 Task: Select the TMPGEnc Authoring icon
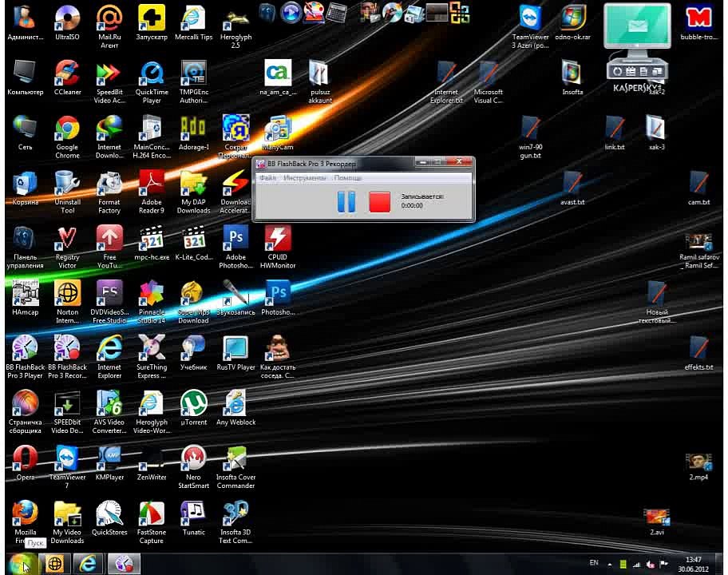tap(194, 81)
